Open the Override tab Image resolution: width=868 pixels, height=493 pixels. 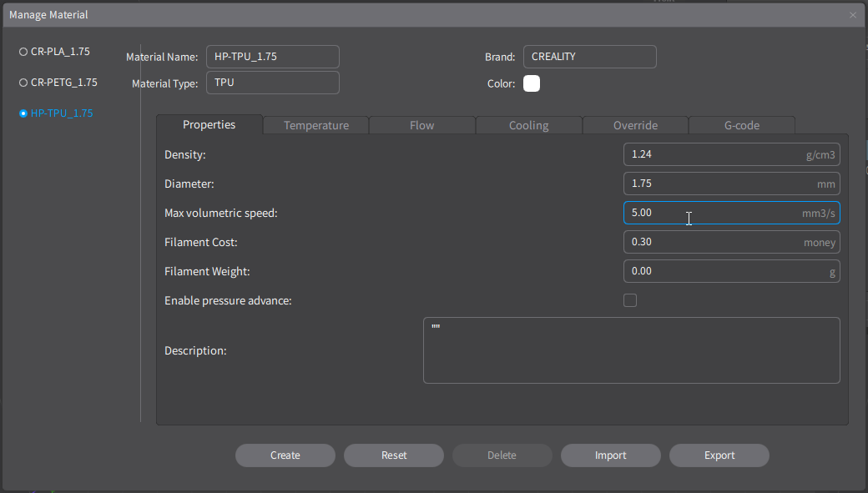pyautogui.click(x=635, y=125)
